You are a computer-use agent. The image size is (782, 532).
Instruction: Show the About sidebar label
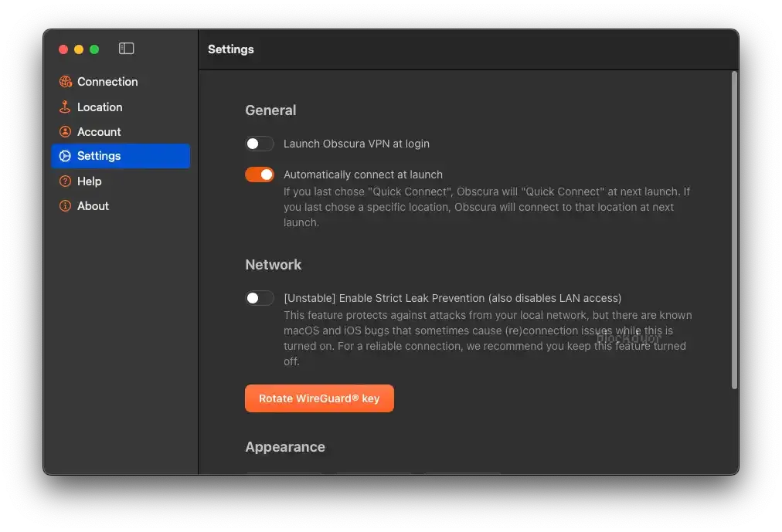point(93,205)
